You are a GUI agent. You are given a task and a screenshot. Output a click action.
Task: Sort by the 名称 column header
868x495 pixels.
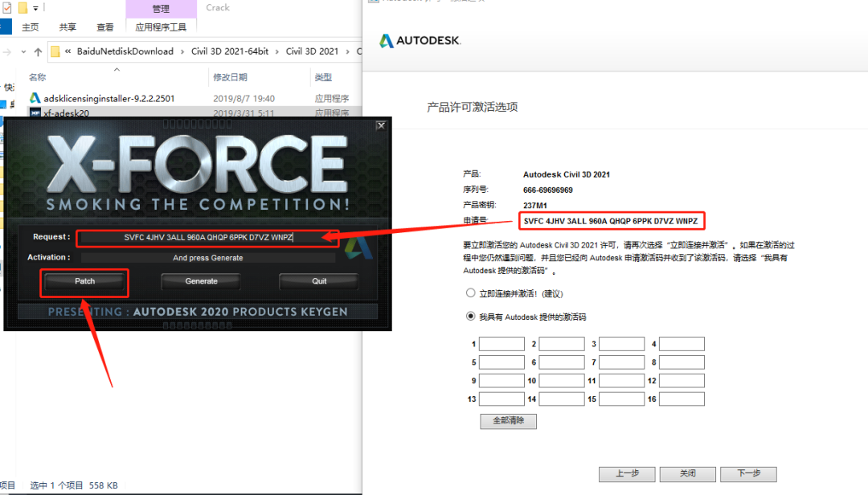pyautogui.click(x=37, y=77)
